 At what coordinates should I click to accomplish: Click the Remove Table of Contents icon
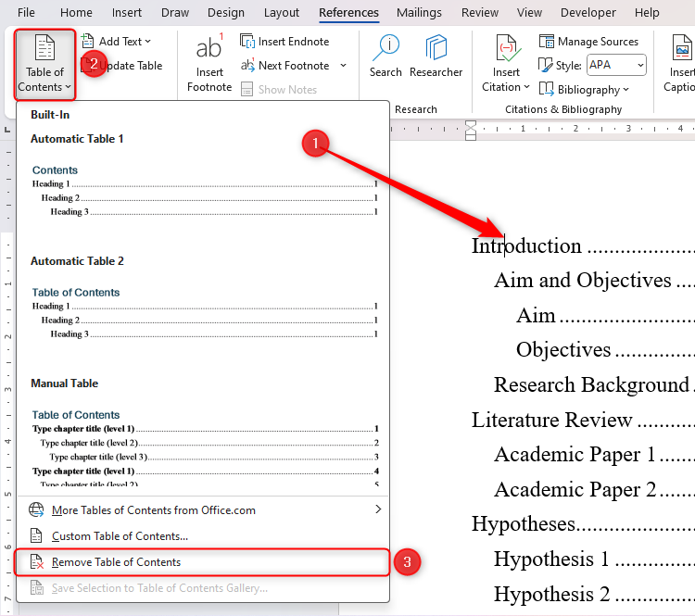tap(37, 562)
